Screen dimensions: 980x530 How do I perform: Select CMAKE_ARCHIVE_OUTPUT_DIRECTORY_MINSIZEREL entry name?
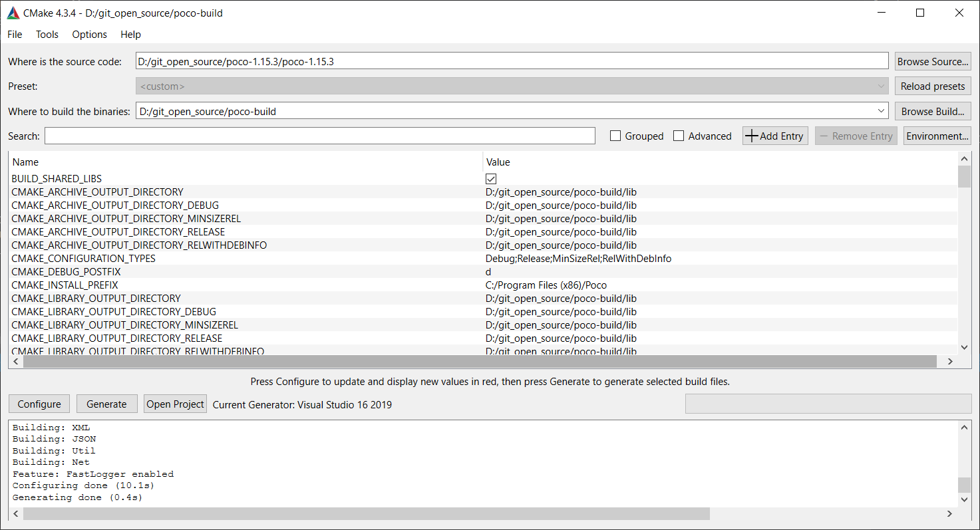(x=126, y=219)
